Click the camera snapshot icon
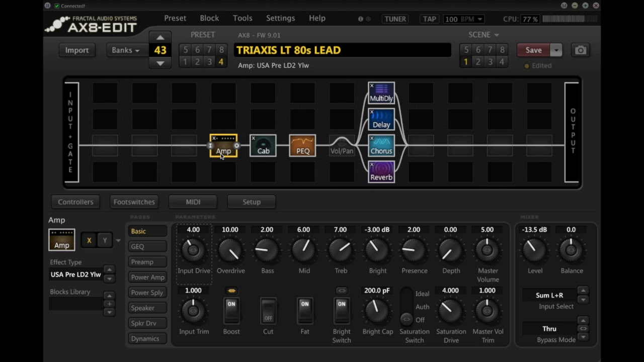 (581, 50)
